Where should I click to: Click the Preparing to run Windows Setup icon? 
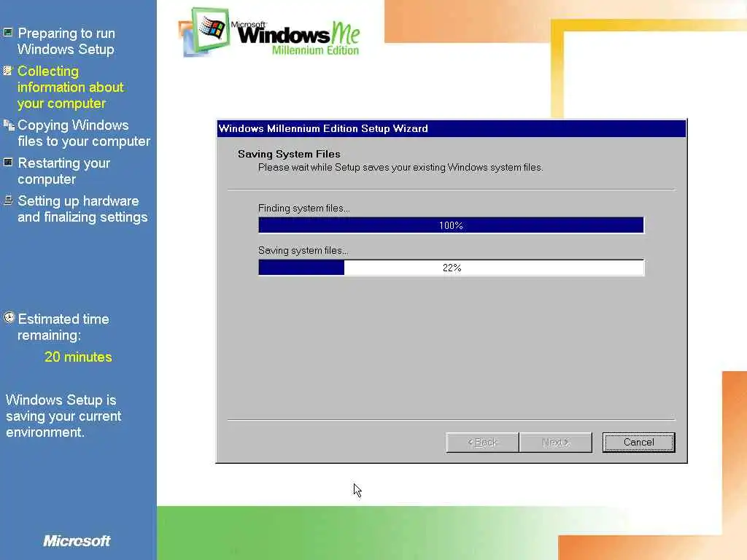(8, 33)
